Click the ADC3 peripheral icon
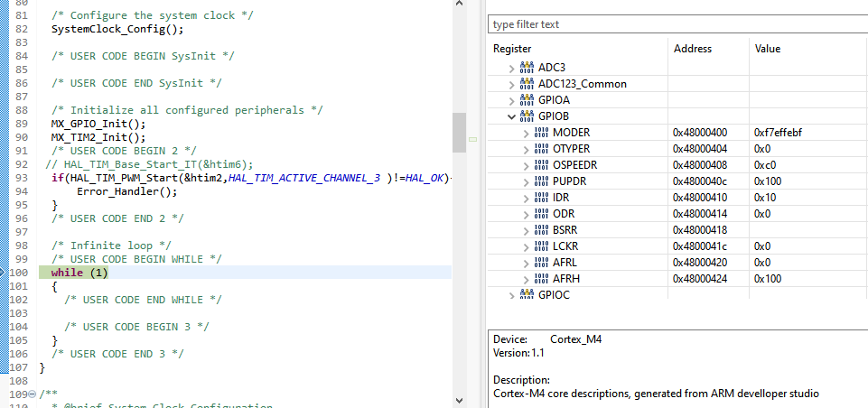Image resolution: width=868 pixels, height=408 pixels. [x=527, y=68]
